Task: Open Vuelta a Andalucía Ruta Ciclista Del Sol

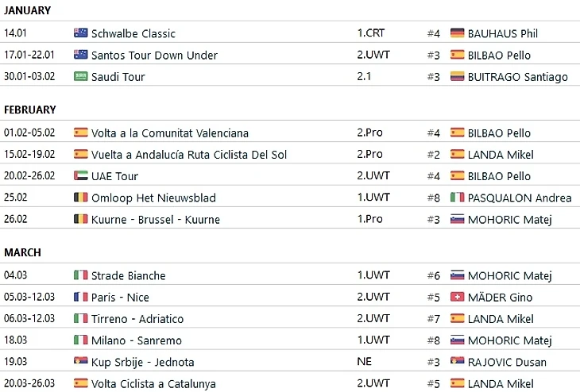Action: tap(189, 155)
